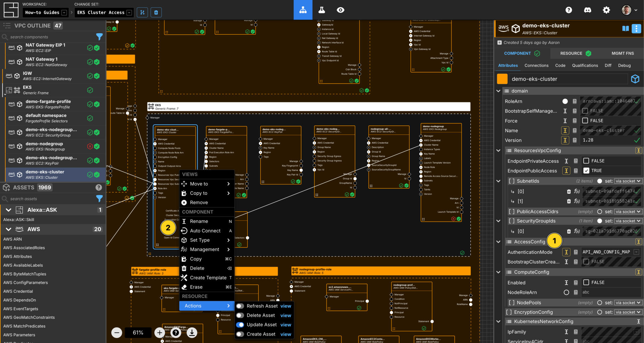
Task: Collapse the ResourcesVpcConfig section
Action: [x=498, y=151]
